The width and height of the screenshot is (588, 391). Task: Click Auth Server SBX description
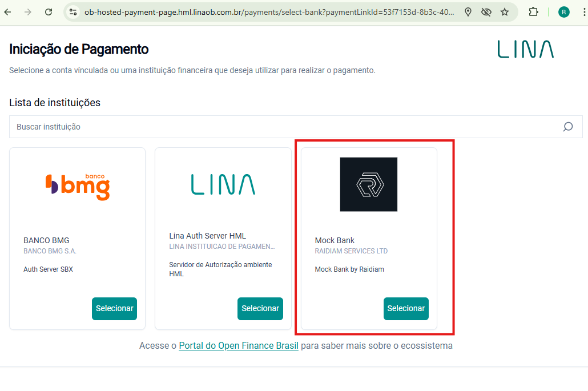[48, 269]
